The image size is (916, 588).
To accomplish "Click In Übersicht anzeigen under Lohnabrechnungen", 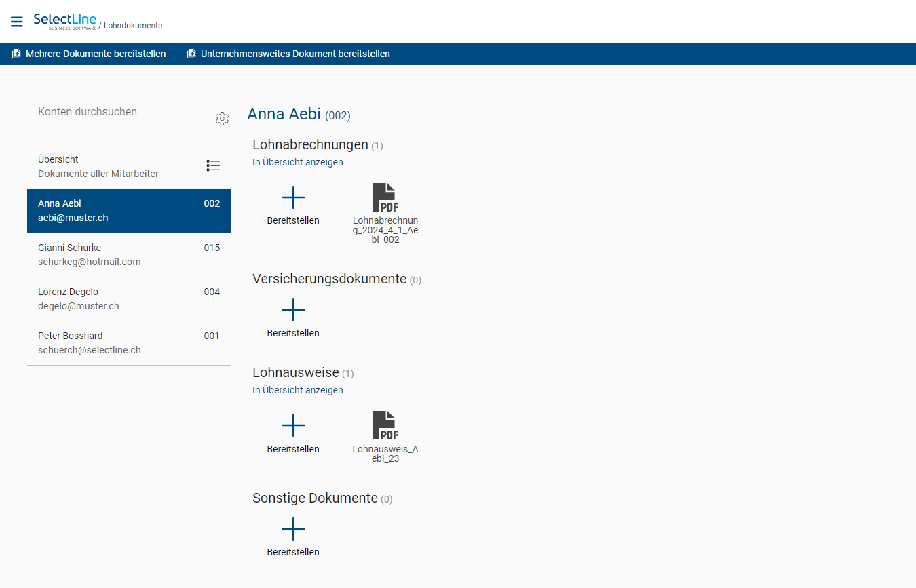I will (297, 162).
